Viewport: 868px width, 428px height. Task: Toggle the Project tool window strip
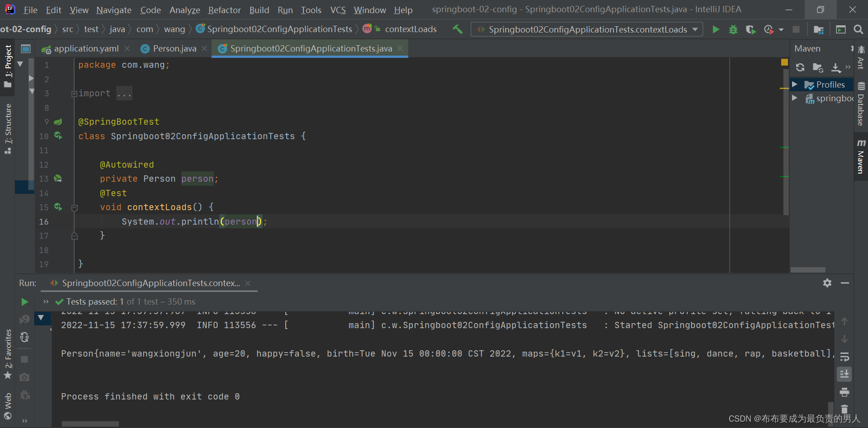(x=8, y=66)
